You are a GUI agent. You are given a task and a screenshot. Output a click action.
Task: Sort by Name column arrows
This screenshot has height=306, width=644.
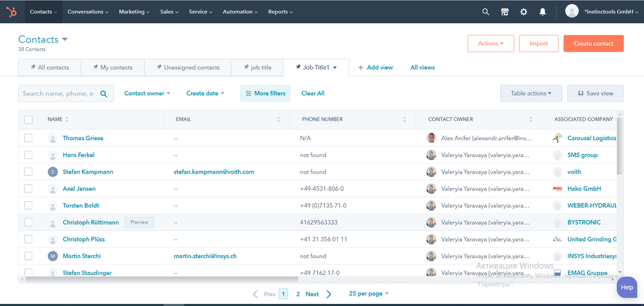67,119
